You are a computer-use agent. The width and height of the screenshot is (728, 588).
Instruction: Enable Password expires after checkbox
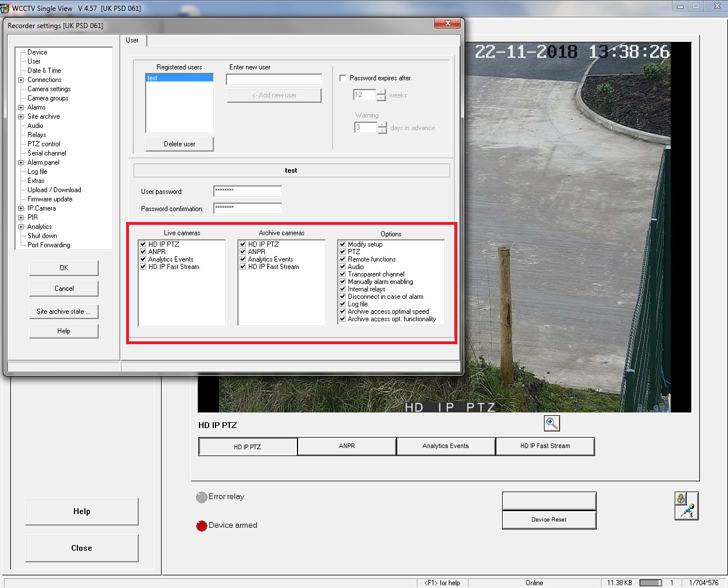[343, 78]
